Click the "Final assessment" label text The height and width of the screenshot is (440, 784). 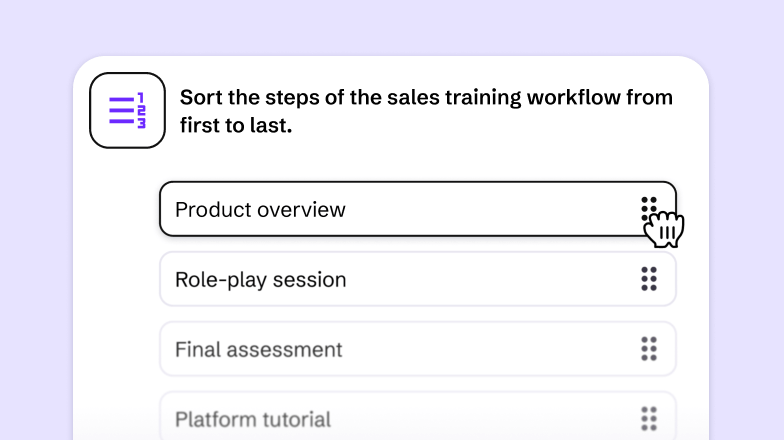click(x=258, y=350)
